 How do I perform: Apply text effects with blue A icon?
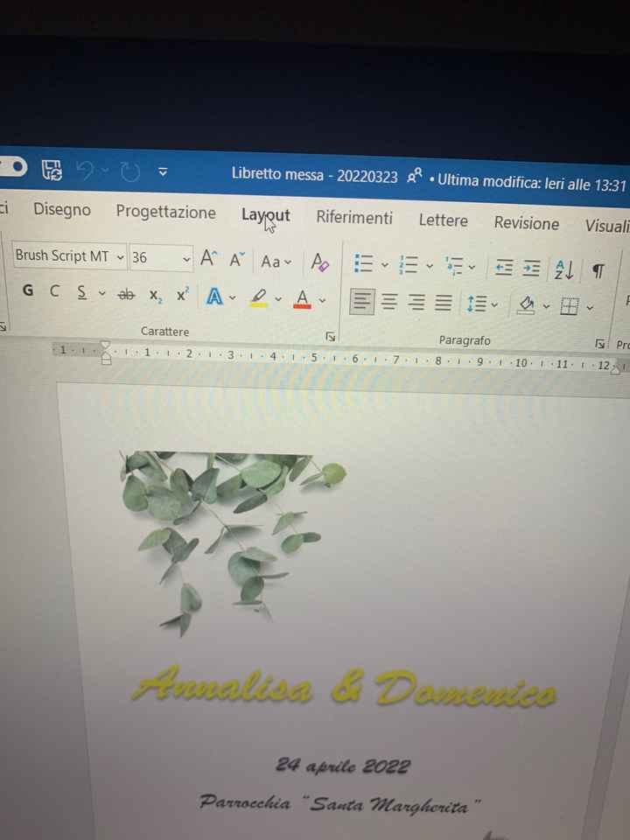214,297
